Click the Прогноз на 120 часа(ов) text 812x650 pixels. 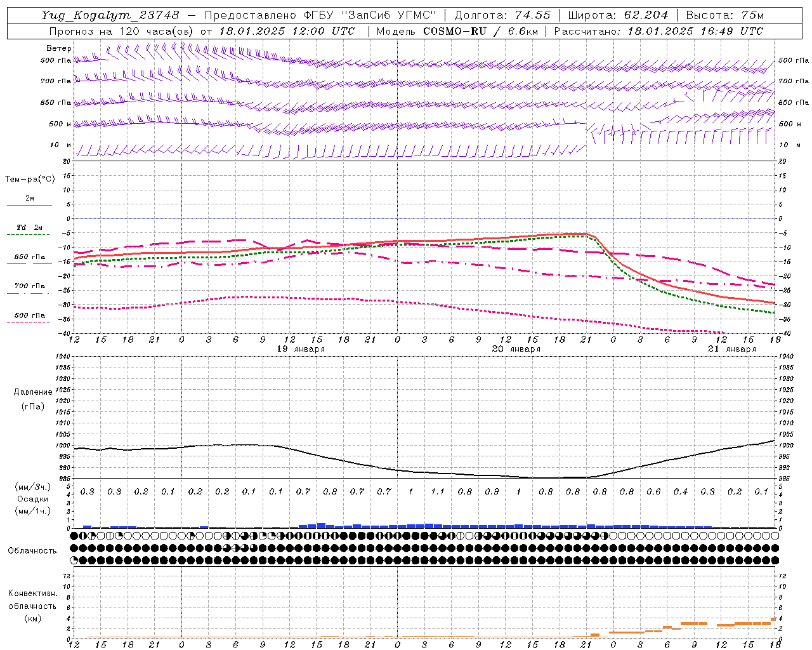(122, 31)
